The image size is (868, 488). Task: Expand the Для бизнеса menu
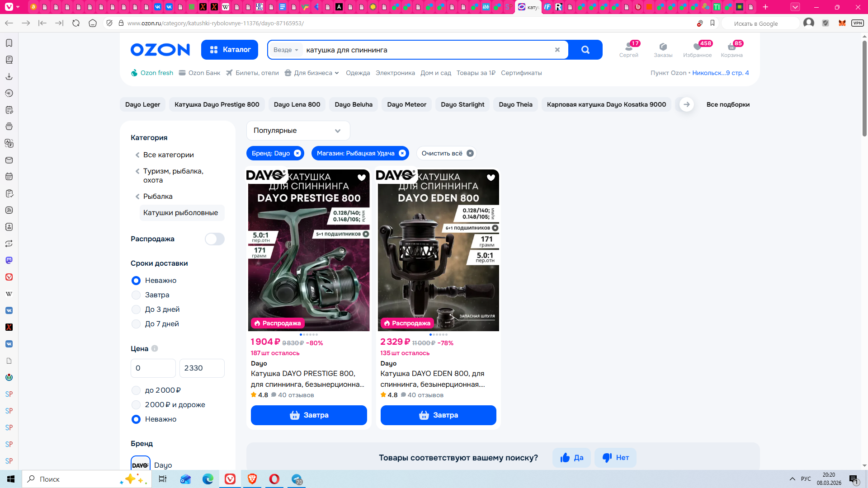tap(313, 73)
